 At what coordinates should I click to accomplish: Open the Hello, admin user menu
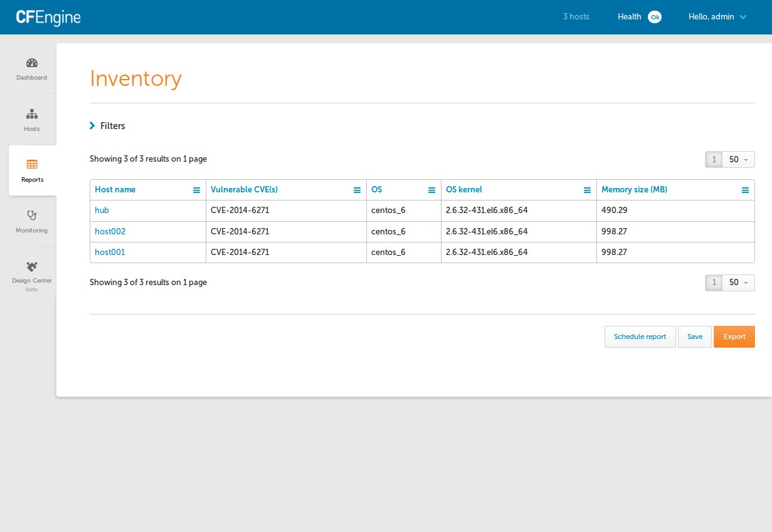[x=717, y=17]
